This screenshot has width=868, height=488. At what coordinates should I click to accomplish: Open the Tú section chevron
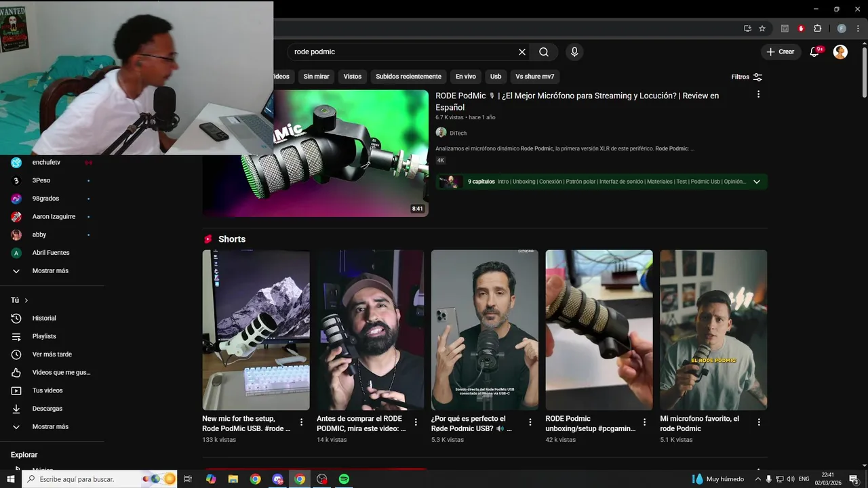pos(26,300)
